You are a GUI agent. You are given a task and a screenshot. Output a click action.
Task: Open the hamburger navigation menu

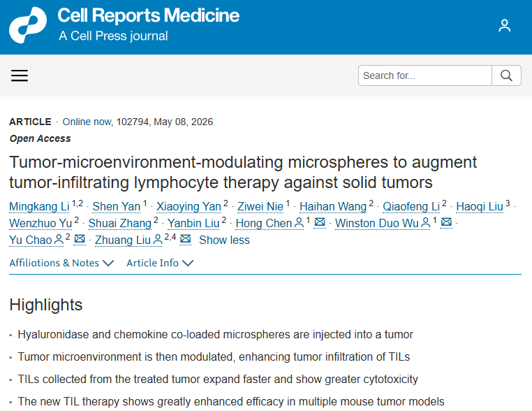point(20,75)
